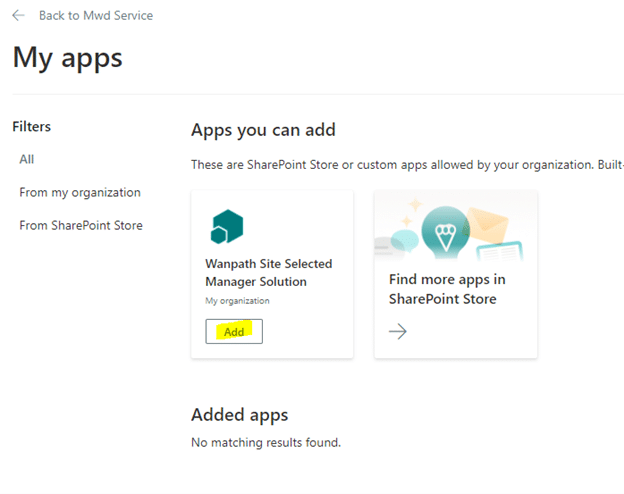Click the back arrow icon
Screen dimensions: 624x494
coord(19,16)
